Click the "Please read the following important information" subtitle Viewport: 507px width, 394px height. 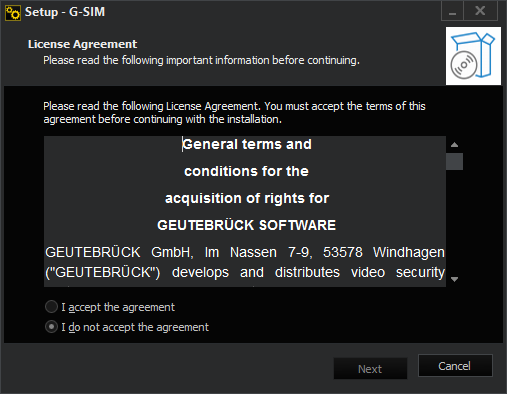click(x=201, y=60)
